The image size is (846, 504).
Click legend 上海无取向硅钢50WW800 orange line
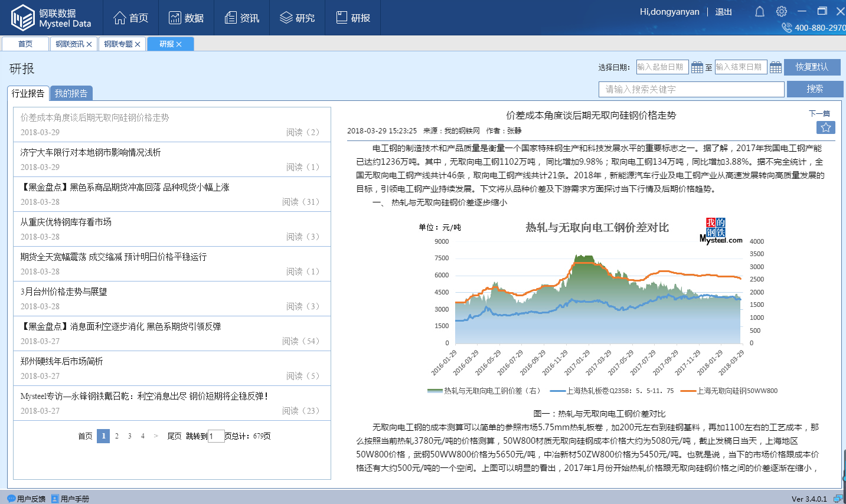tap(729, 391)
